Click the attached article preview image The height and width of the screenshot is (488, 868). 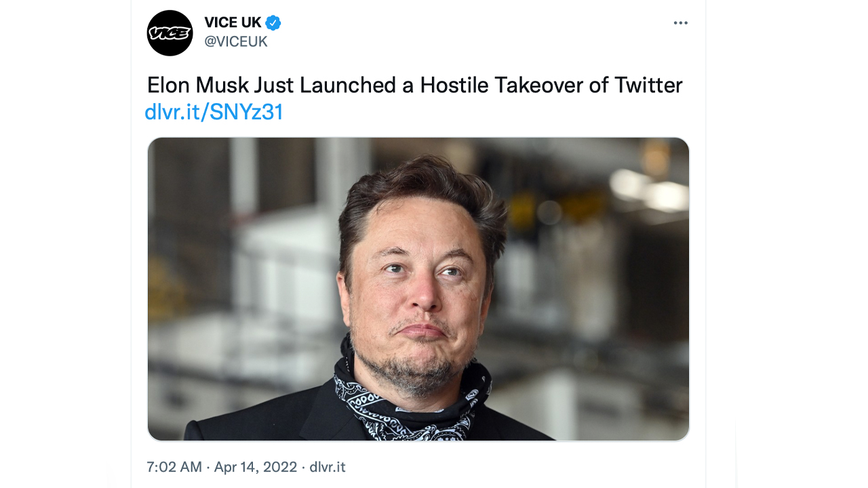pos(418,287)
